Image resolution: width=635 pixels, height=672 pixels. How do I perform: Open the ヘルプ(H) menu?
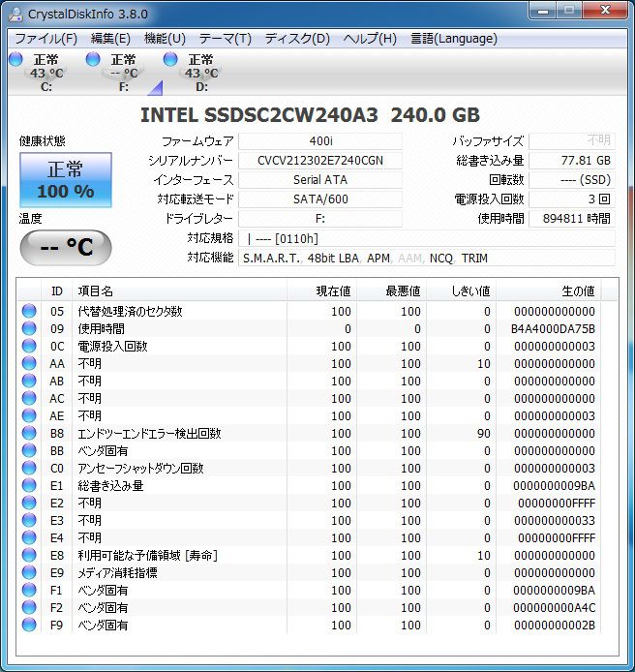tap(370, 39)
